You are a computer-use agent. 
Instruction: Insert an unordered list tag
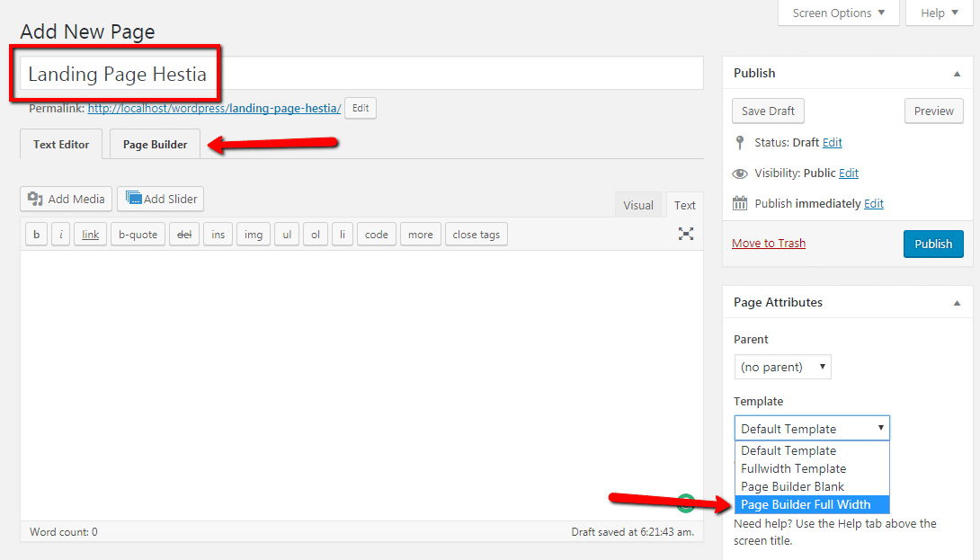(286, 234)
